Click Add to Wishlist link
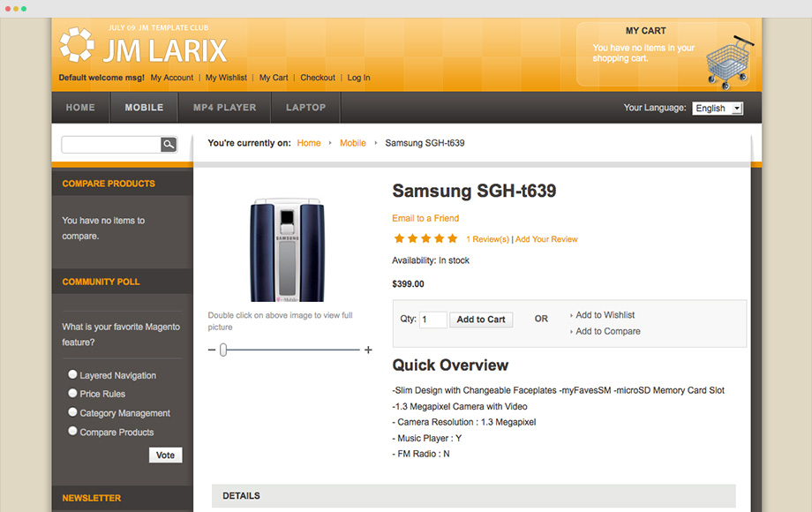The height and width of the screenshot is (512, 812). click(605, 315)
